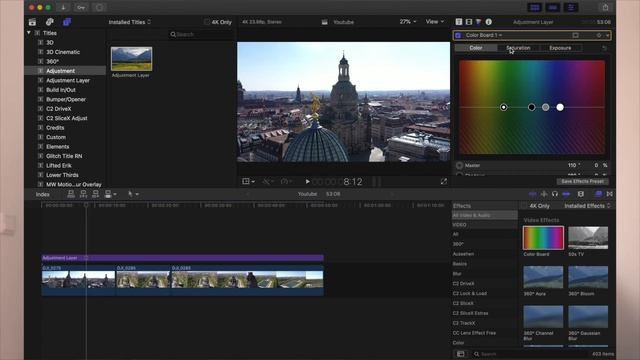Select the gray Midtones color puck

pos(546,107)
